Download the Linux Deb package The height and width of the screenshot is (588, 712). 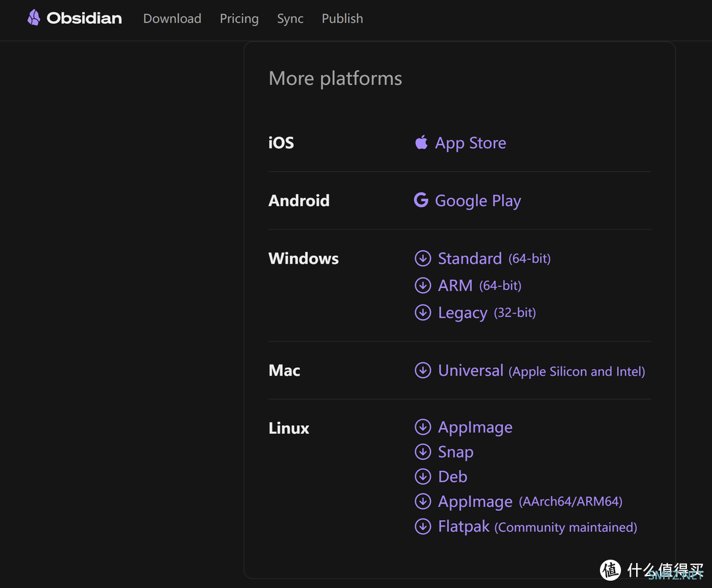[452, 477]
